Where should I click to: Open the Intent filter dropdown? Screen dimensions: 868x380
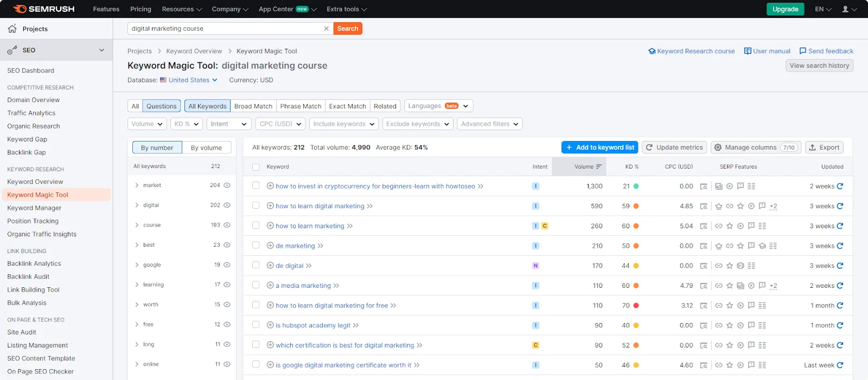(229, 124)
